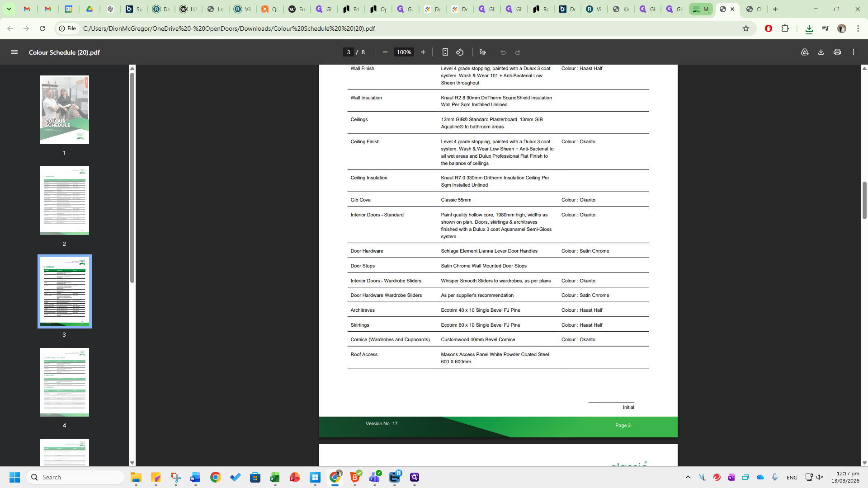Save PDF to Google Drive icon
The image size is (868, 488).
(x=805, y=52)
